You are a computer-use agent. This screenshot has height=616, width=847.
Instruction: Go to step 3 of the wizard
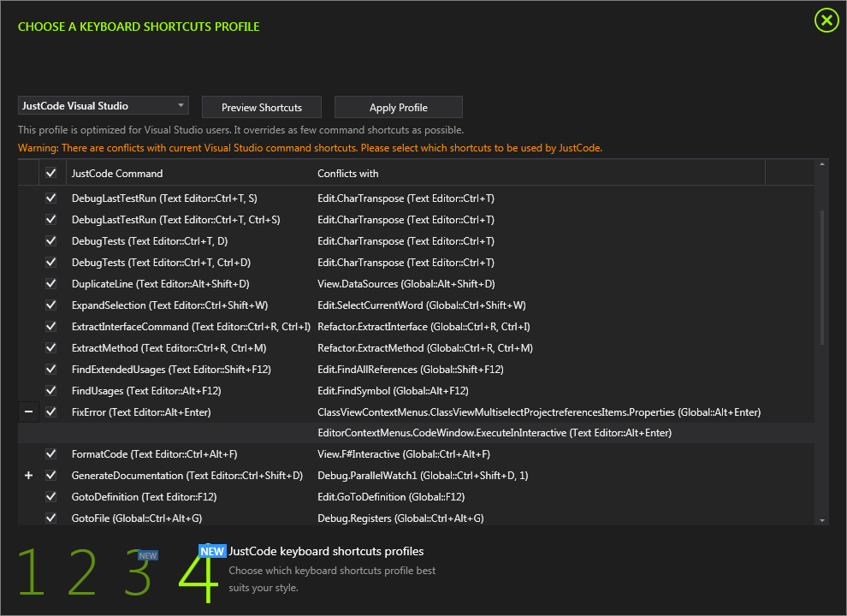(x=138, y=572)
